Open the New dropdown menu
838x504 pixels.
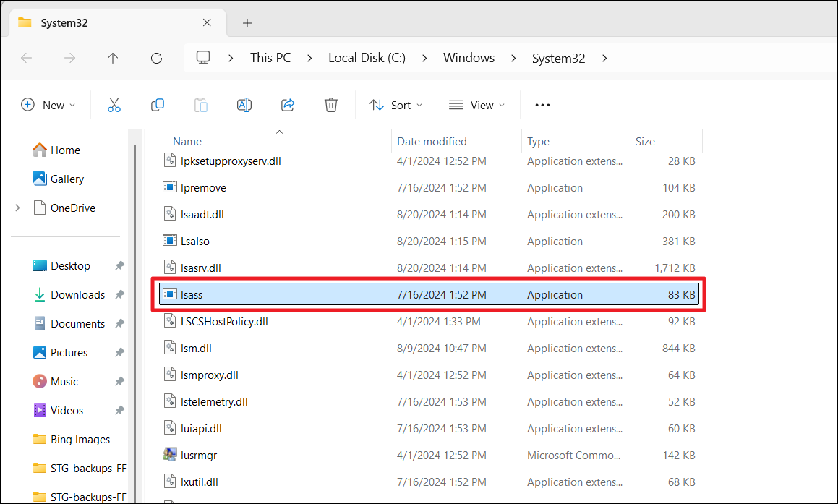click(48, 105)
